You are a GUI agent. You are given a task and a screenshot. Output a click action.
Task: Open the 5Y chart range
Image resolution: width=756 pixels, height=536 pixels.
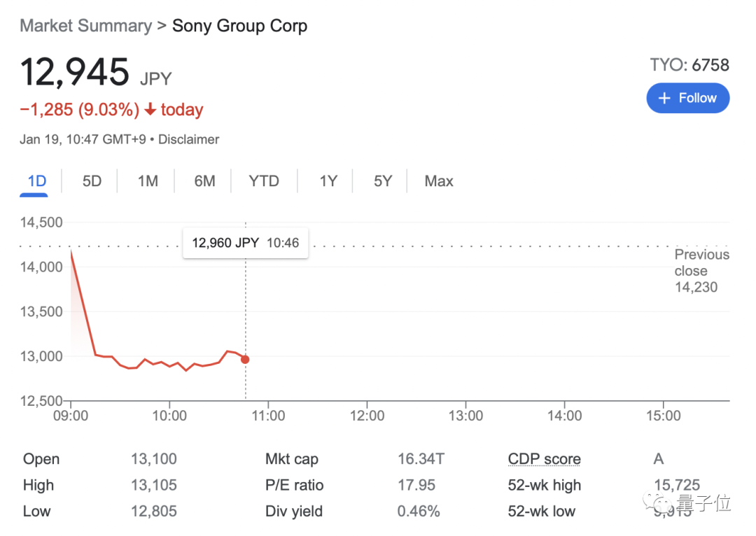(x=383, y=181)
